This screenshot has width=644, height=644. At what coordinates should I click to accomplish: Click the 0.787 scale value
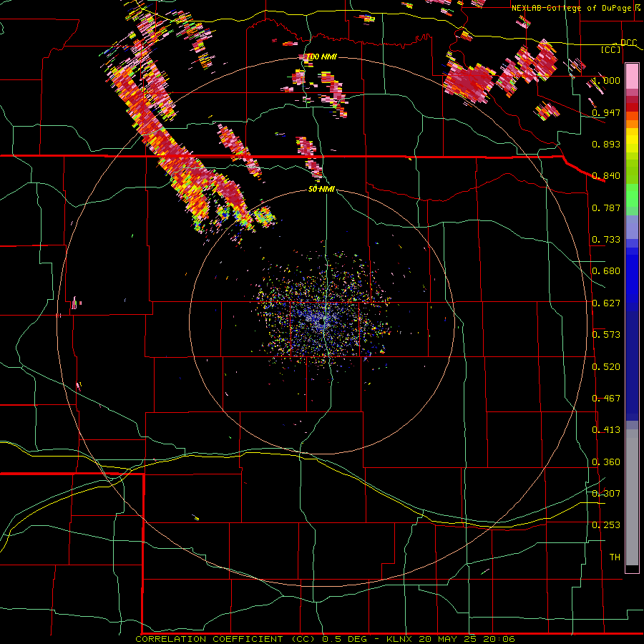pos(606,208)
